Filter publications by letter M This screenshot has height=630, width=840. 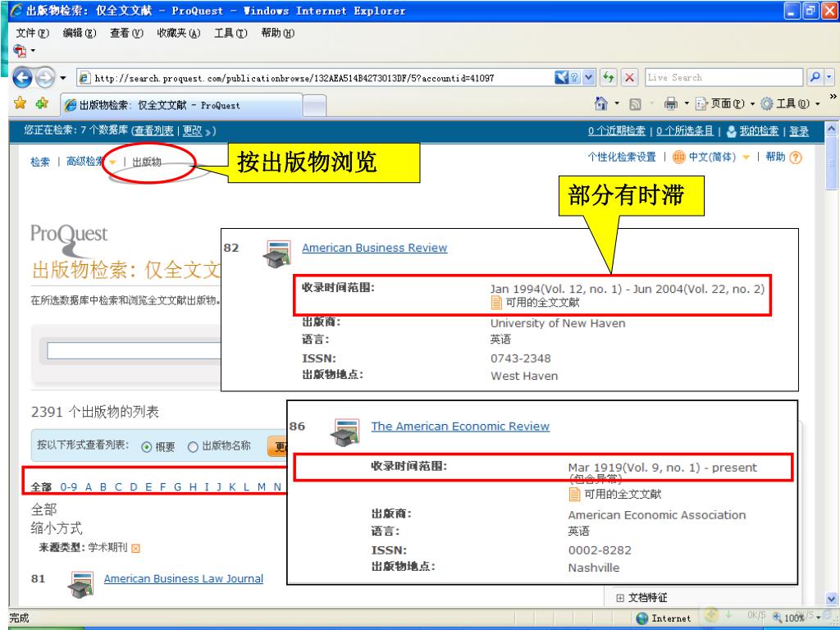(x=262, y=487)
